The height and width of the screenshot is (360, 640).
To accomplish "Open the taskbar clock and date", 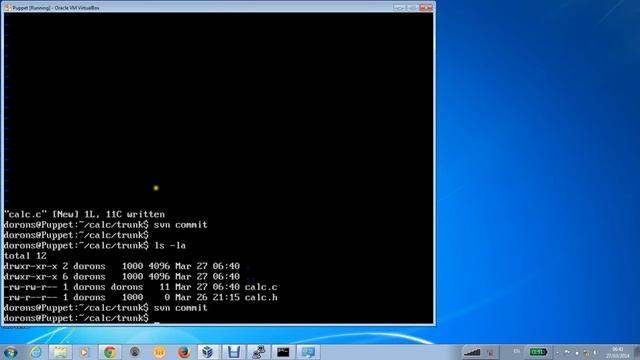I will click(618, 352).
